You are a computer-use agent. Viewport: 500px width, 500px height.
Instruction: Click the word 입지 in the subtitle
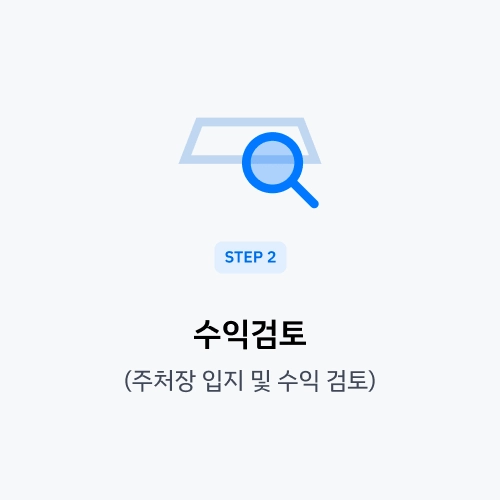click(x=223, y=381)
